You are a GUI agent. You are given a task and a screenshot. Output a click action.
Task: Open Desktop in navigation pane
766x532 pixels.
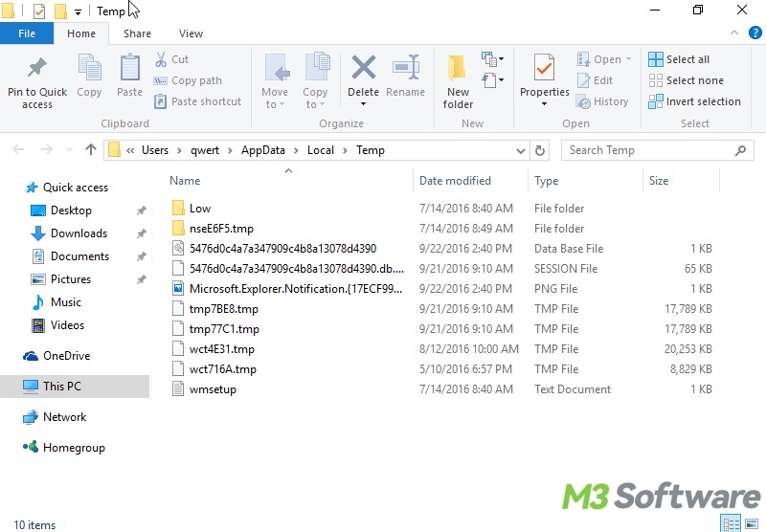71,211
